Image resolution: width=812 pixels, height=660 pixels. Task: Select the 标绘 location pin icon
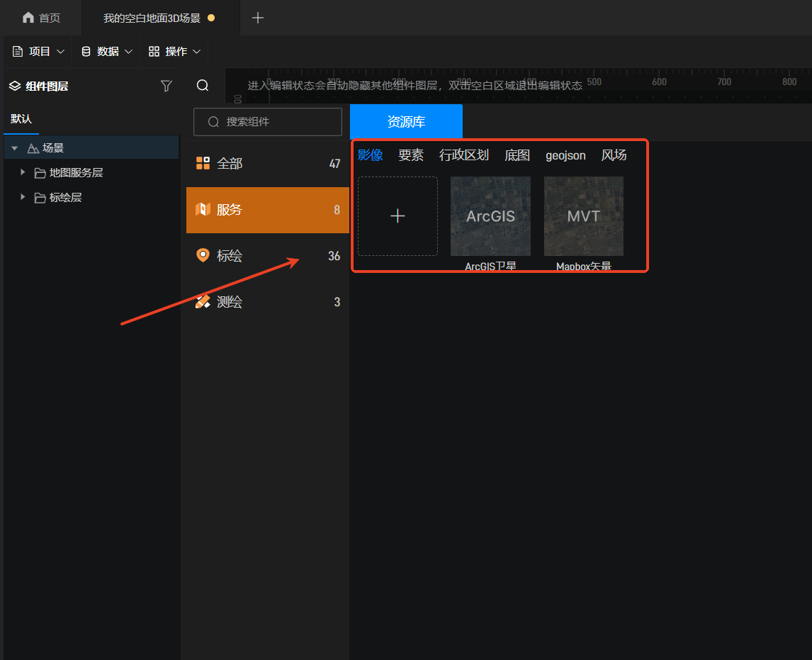[203, 255]
